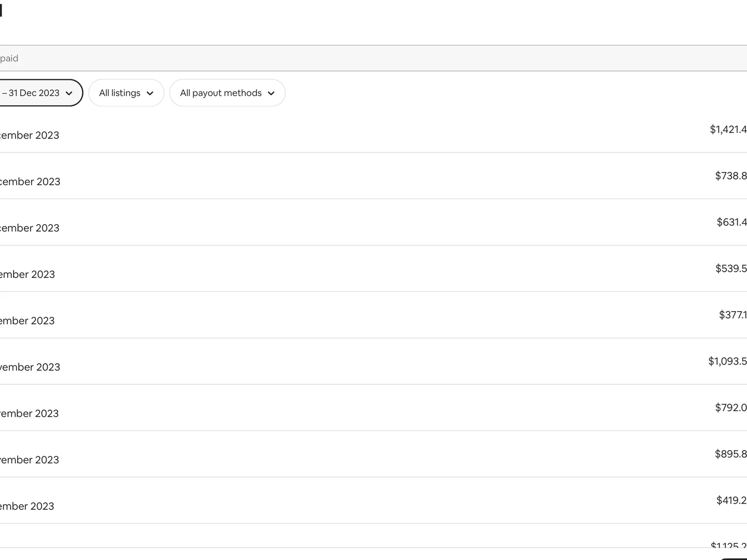Click the date label in the $1,421.4 row

pyautogui.click(x=29, y=135)
